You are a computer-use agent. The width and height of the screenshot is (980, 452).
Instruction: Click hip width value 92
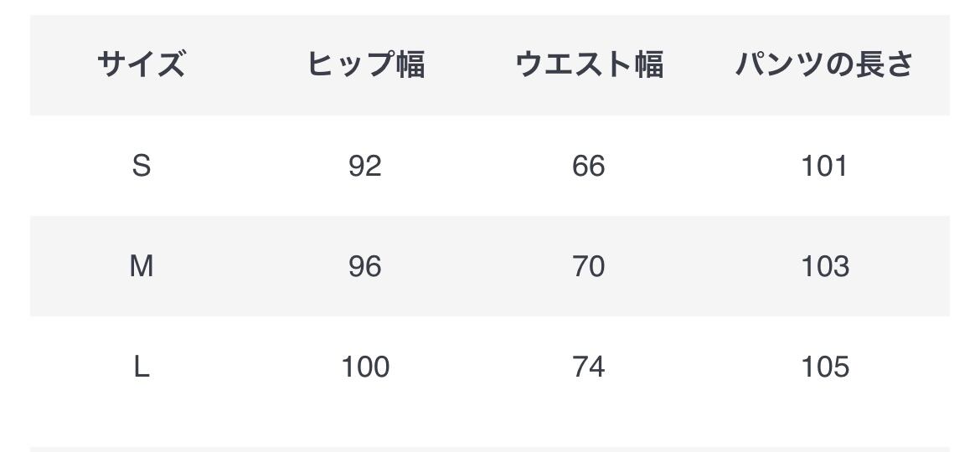tap(365, 166)
